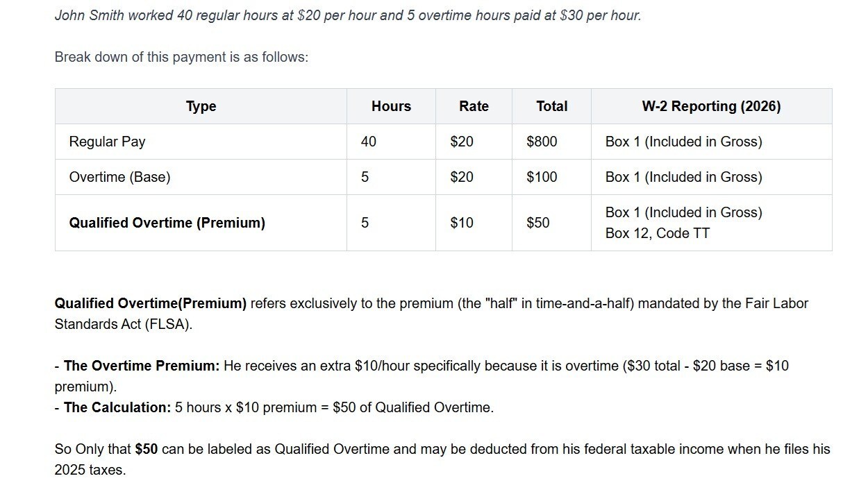Click the Rate column header
This screenshot has height=483, width=868.
pyautogui.click(x=474, y=106)
